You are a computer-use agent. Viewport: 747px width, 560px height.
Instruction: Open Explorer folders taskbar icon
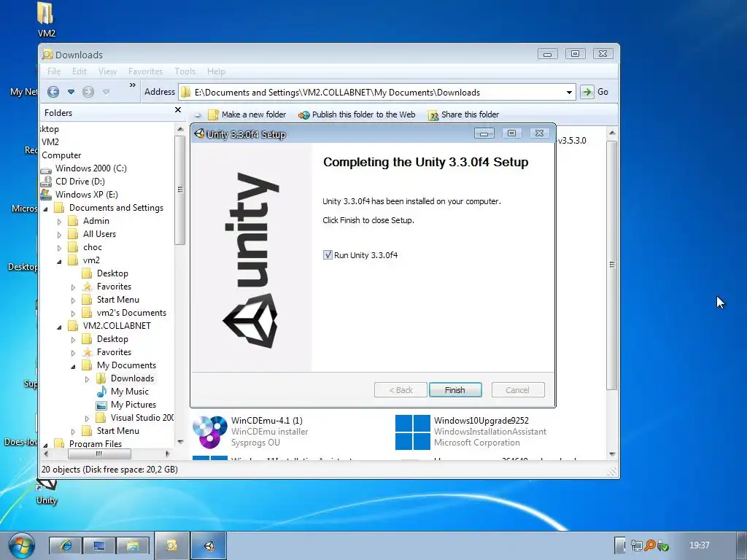click(133, 545)
